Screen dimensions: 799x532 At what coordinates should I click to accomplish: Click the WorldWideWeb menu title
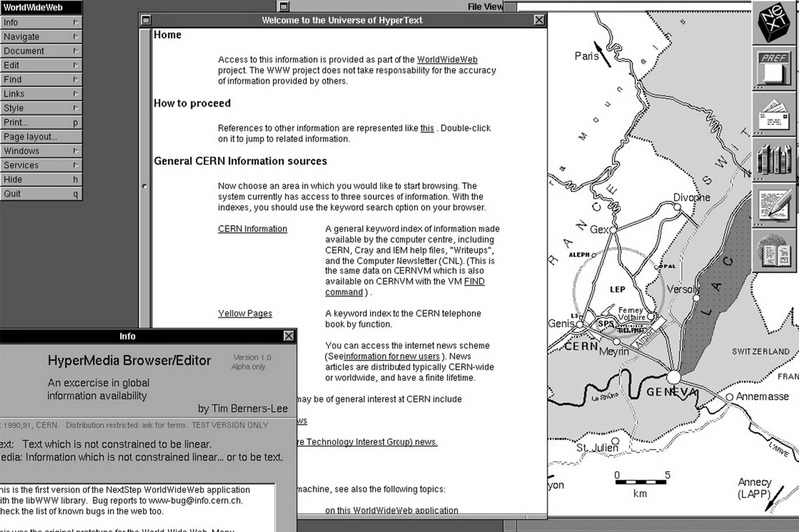(41, 8)
